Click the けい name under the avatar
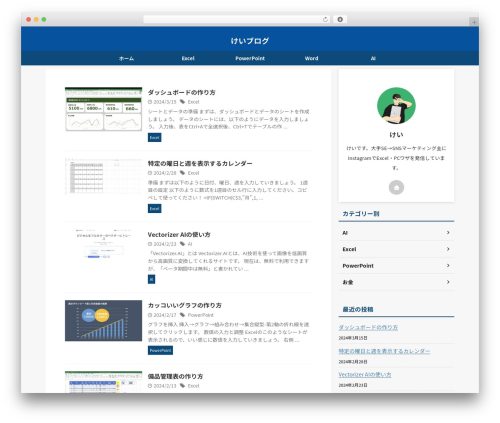 (x=396, y=135)
